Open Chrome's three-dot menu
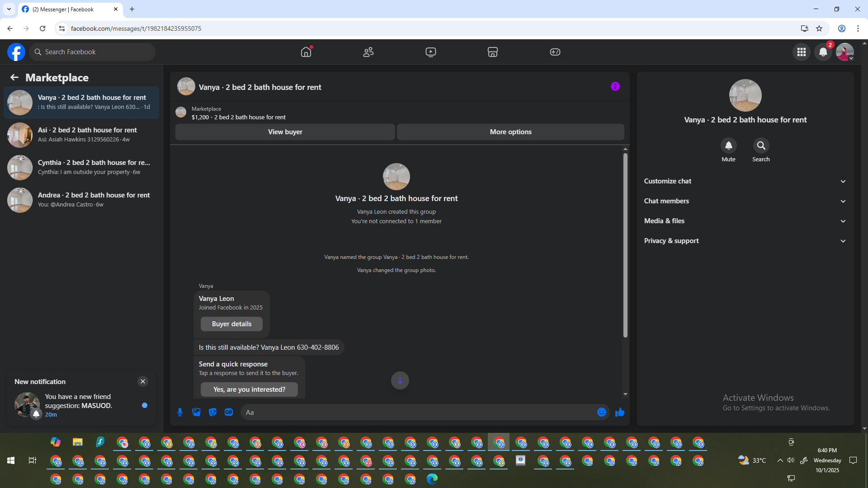 (x=858, y=28)
